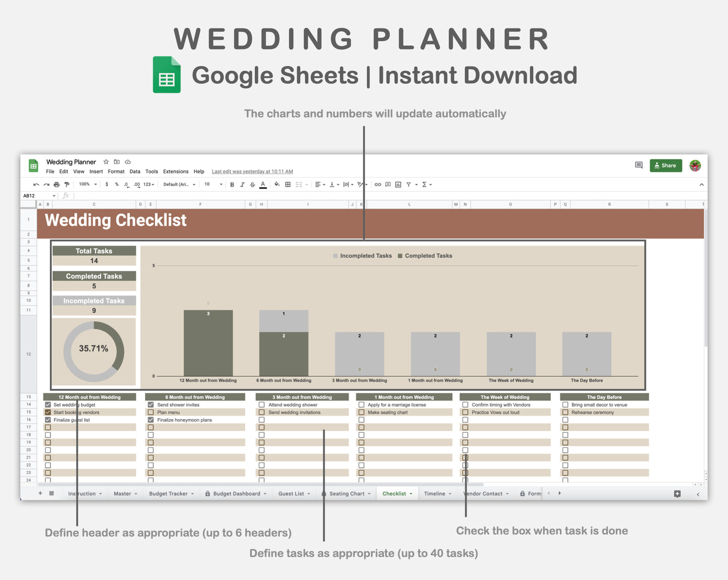Switch to the Budget Tracker sheet
728x580 pixels.
tap(168, 493)
